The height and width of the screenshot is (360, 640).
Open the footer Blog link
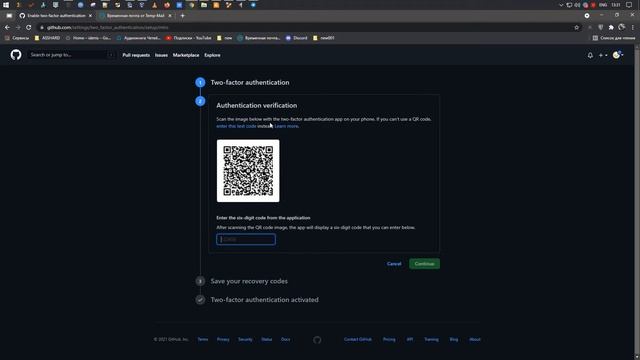point(453,339)
